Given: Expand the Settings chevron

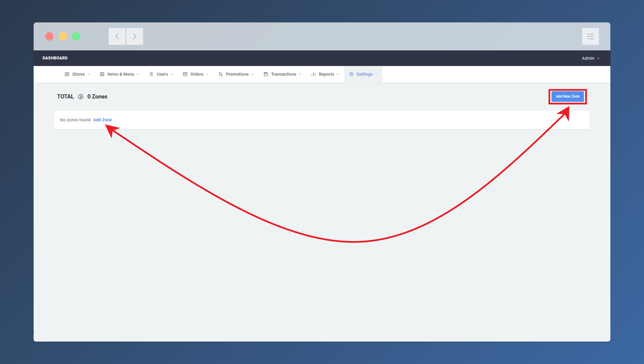Looking at the screenshot, I should click(377, 74).
